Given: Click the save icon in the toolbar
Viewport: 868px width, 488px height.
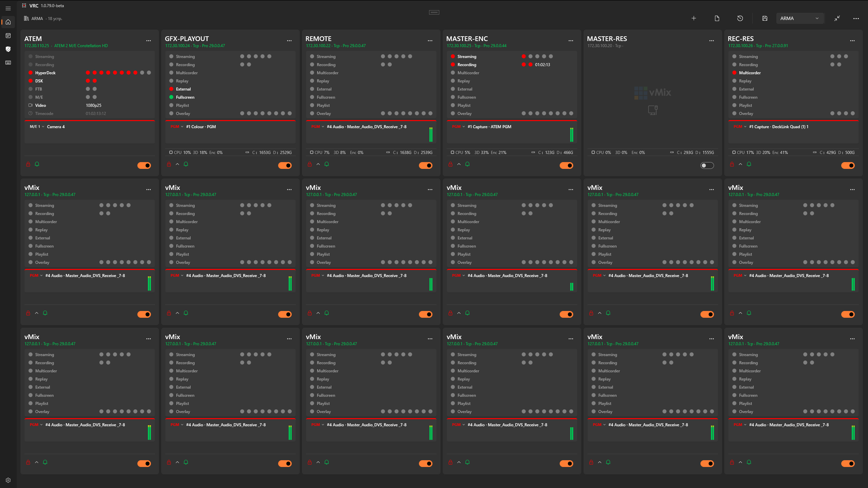Looking at the screenshot, I should point(765,18).
